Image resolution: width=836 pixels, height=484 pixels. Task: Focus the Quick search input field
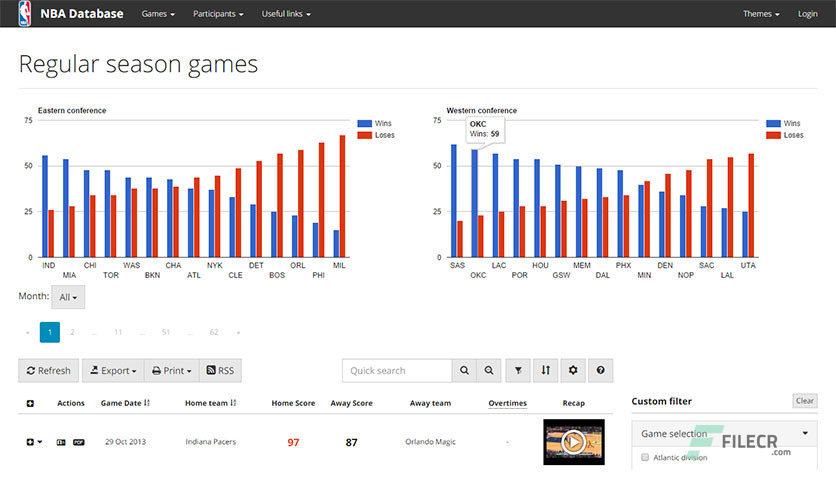tap(397, 370)
